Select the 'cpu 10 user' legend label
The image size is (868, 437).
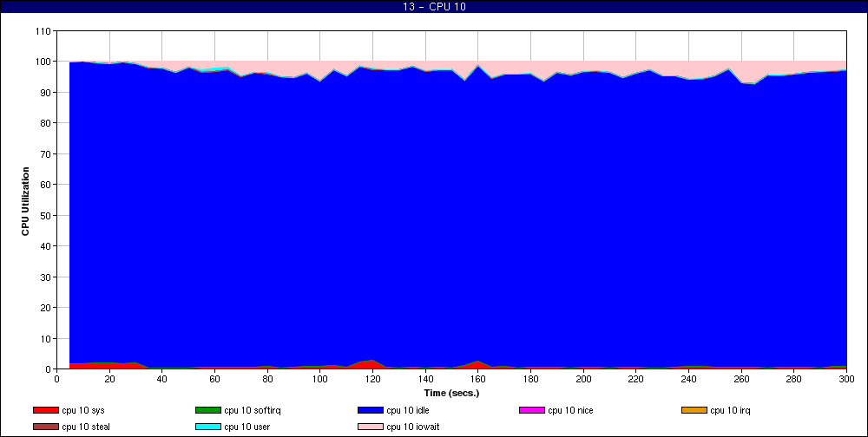click(247, 427)
